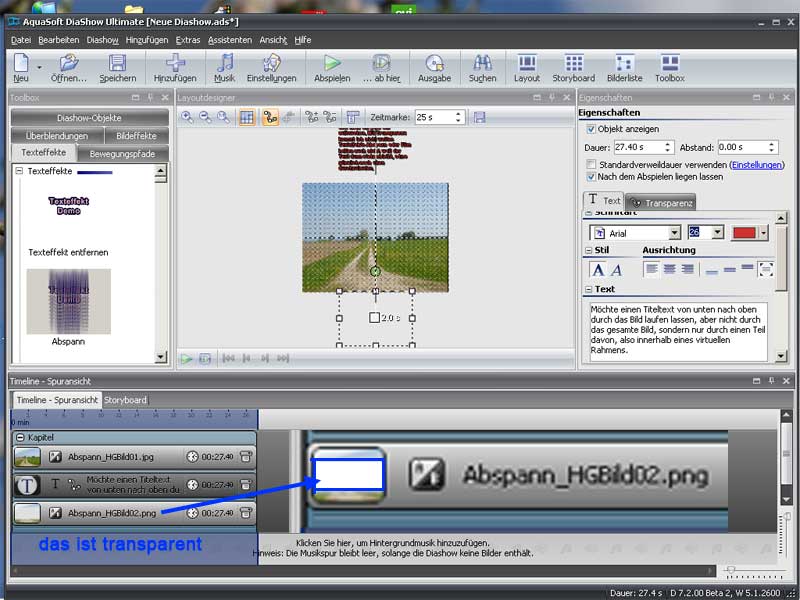
Task: Open the font size dropdown
Action: [718, 233]
